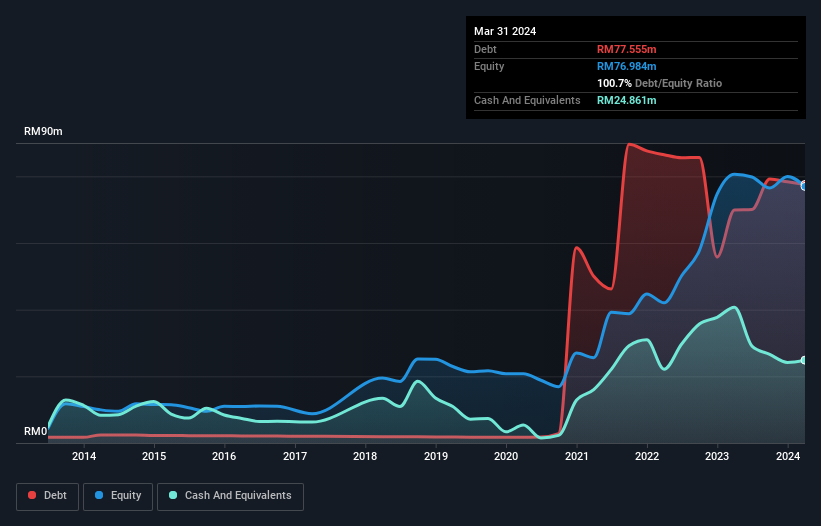Viewport: 821px width, 526px height.
Task: Click the Equity label in tooltip
Action: 489,66
